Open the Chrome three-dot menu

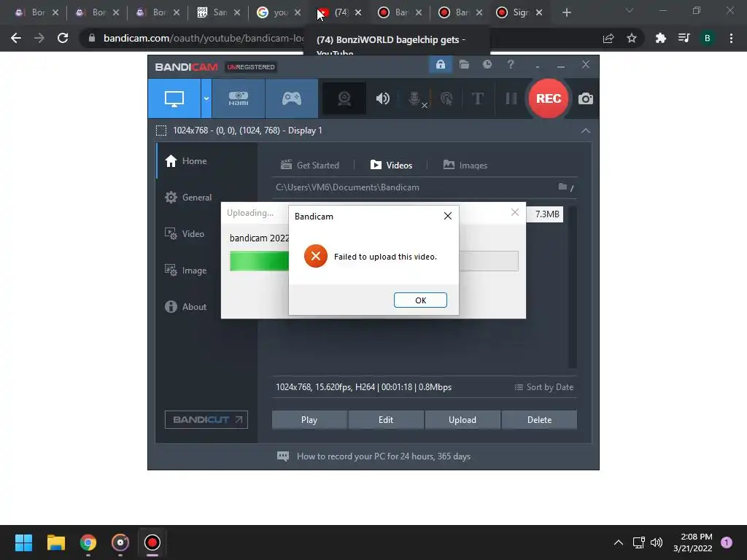(731, 38)
